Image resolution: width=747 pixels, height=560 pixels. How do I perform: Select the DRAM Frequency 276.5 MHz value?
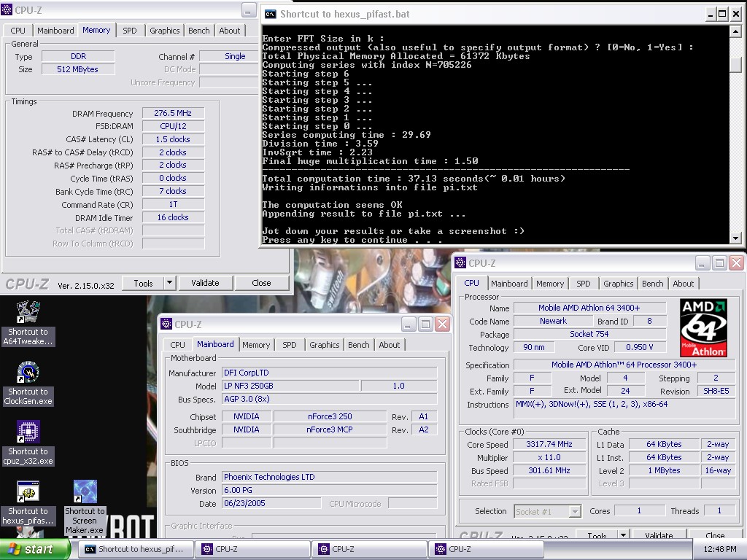point(173,113)
